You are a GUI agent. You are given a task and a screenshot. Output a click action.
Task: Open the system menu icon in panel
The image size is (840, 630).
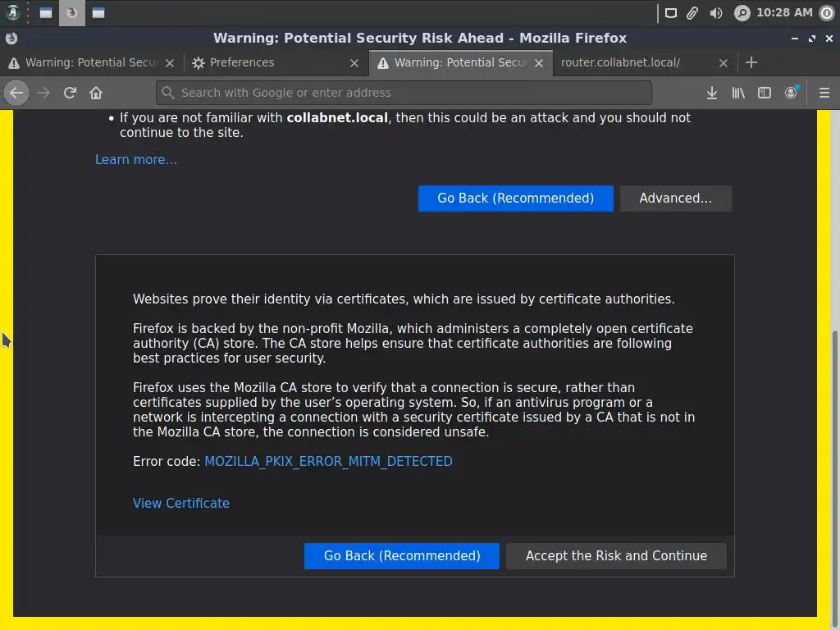[12, 13]
